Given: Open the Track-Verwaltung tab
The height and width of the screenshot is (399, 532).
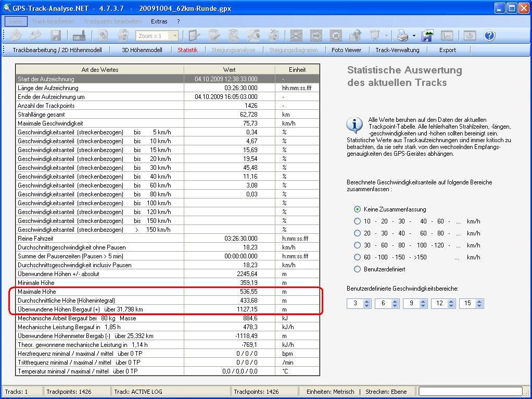Looking at the screenshot, I should point(397,50).
